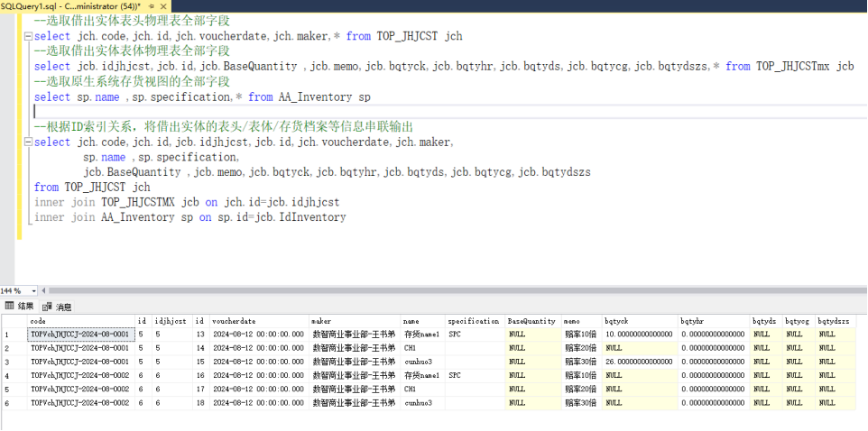This screenshot has height=431, width=868.
Task: Click name cell CH1 in row 2
Action: (x=423, y=348)
